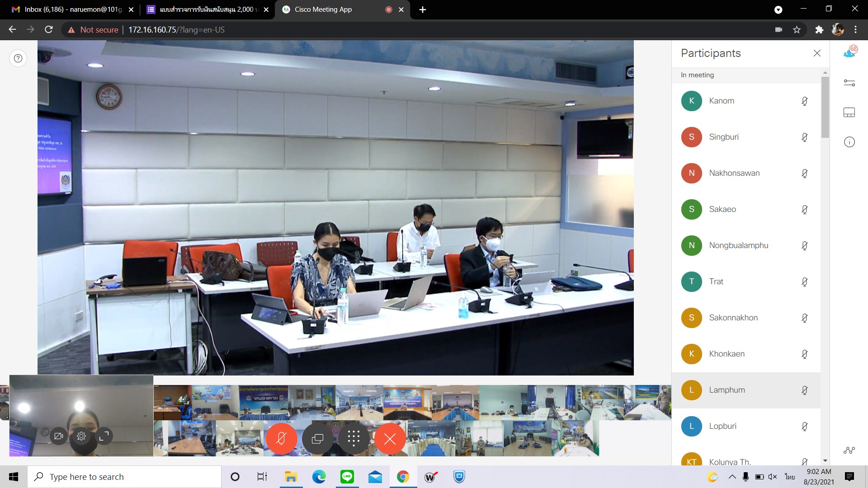Screen dimensions: 868x488
Task: Toggle the self-view camera off icon
Action: 59,436
